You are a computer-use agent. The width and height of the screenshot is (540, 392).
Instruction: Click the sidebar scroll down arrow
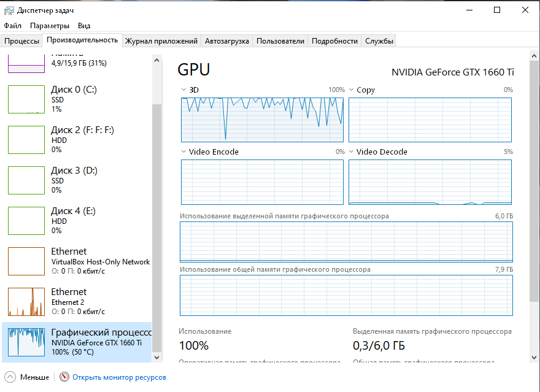[156, 357]
